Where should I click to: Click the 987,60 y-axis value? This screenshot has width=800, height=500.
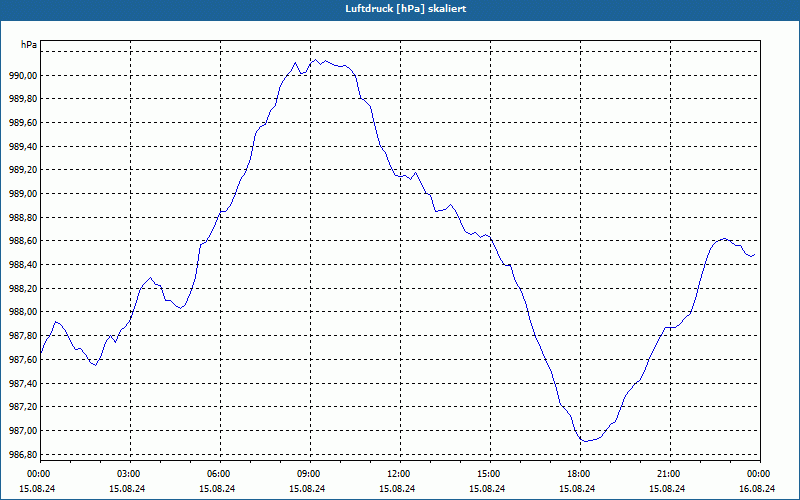point(23,359)
